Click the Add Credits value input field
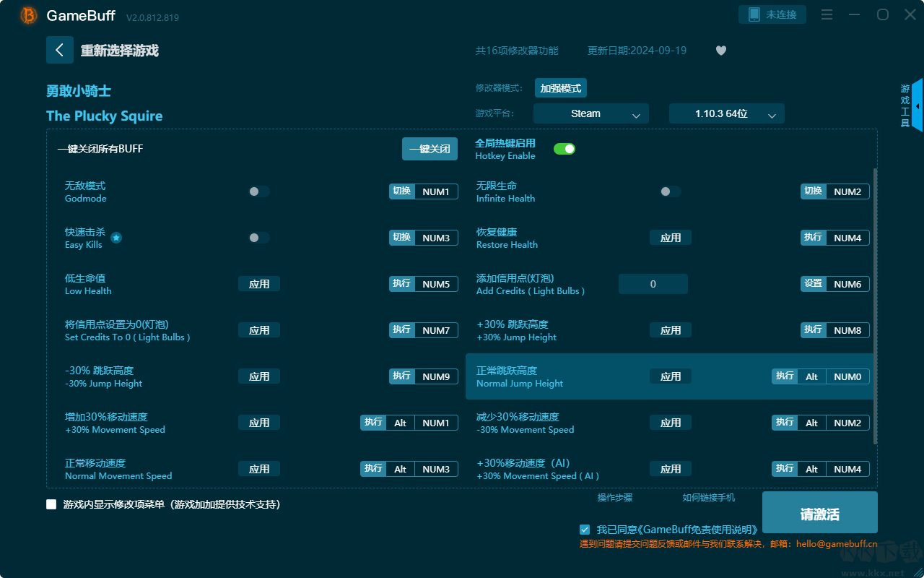 (x=653, y=284)
